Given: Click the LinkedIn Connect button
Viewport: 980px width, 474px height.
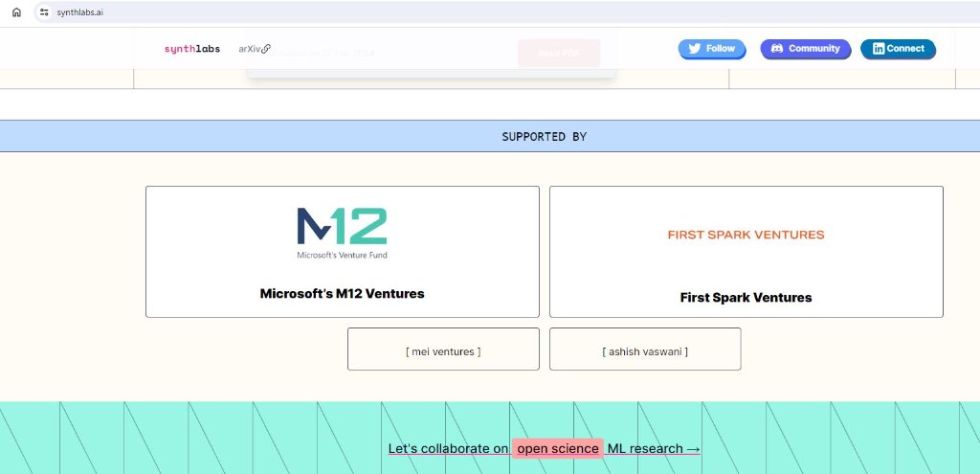Looking at the screenshot, I should click(898, 49).
